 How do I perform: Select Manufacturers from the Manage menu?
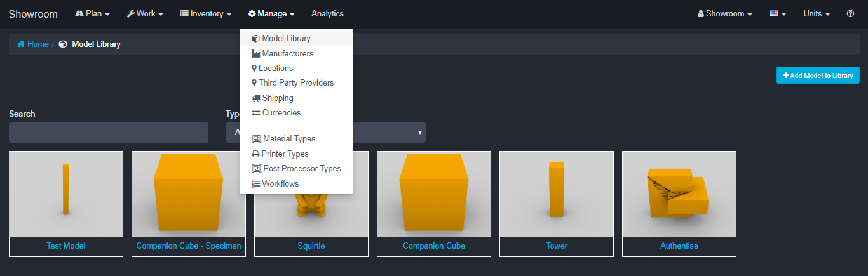click(x=287, y=54)
